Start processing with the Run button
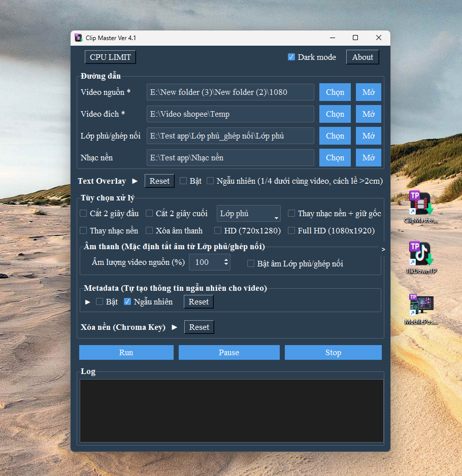Screen dimensions: 462x476 click(x=125, y=352)
